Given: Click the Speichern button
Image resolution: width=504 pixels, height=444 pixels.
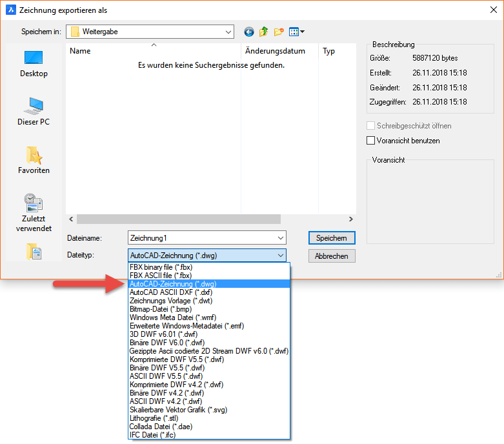Looking at the screenshot, I should tap(332, 238).
